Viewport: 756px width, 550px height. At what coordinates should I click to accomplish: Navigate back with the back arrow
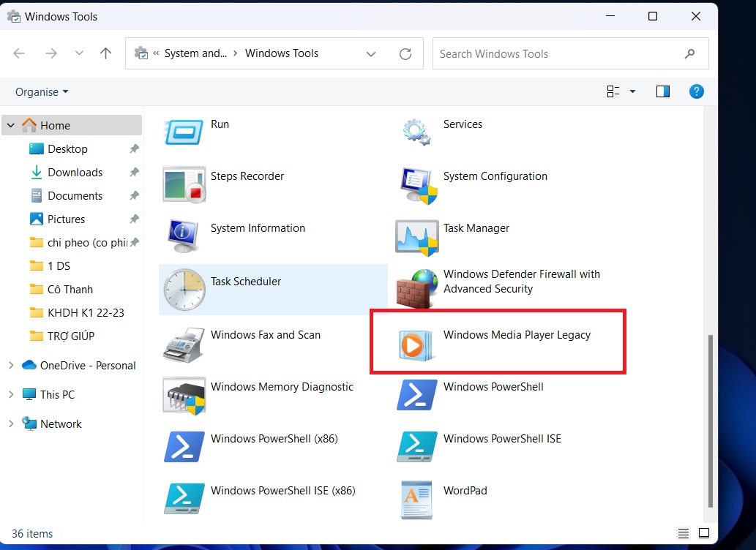(x=19, y=53)
